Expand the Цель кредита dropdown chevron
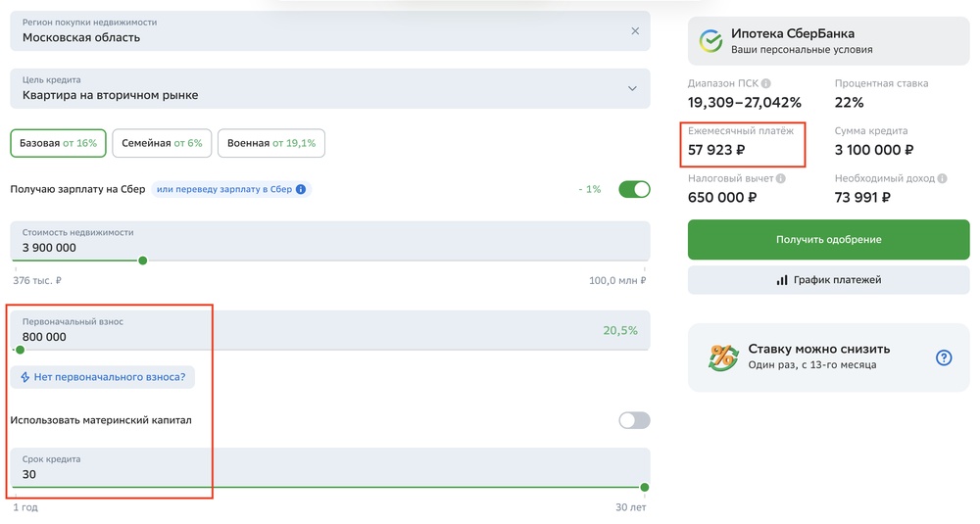This screenshot has height=524, width=980. 632,88
